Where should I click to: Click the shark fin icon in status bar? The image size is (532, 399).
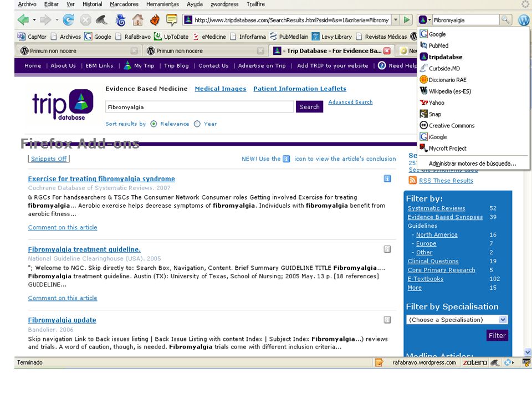(495, 362)
